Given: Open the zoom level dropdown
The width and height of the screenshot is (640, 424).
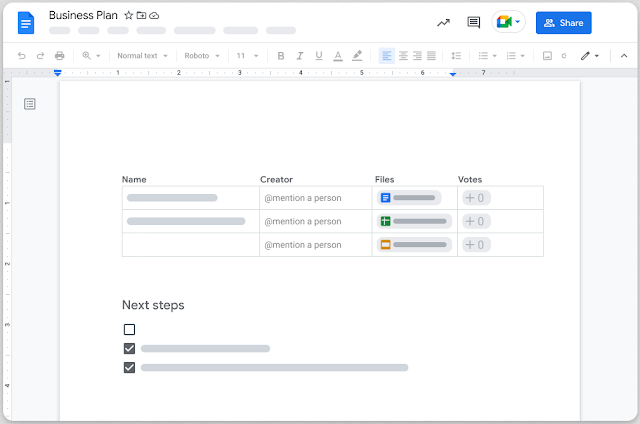Looking at the screenshot, I should point(91,55).
